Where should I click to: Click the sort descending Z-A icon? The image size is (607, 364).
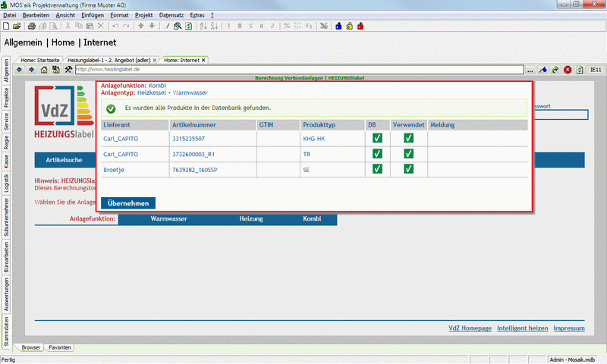214,26
